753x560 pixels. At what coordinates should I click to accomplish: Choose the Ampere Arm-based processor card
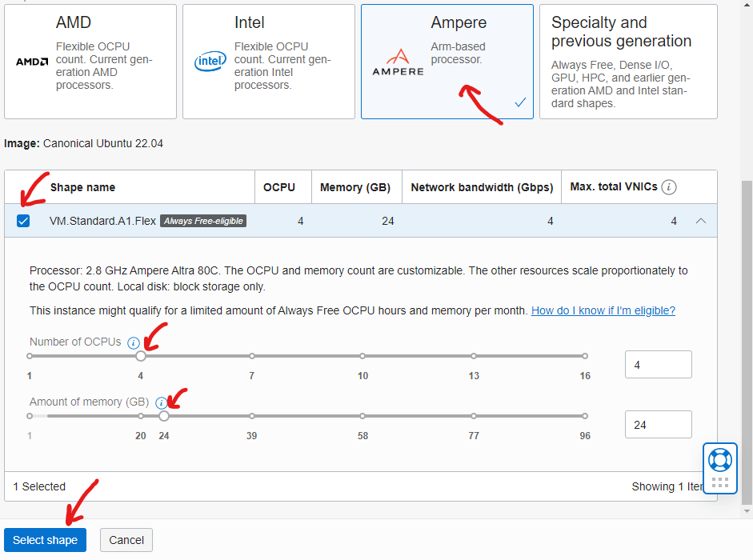(447, 62)
